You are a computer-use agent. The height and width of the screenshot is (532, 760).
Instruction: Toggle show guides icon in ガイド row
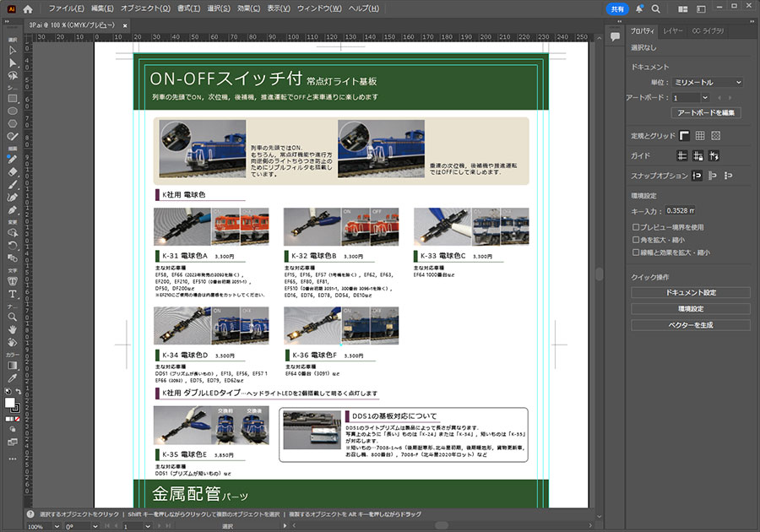click(682, 155)
